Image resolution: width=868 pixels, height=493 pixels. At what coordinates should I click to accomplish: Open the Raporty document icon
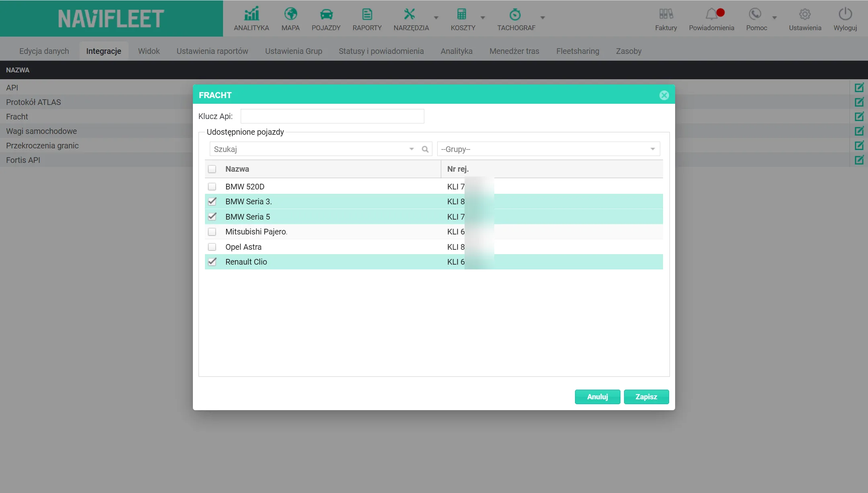tap(367, 14)
